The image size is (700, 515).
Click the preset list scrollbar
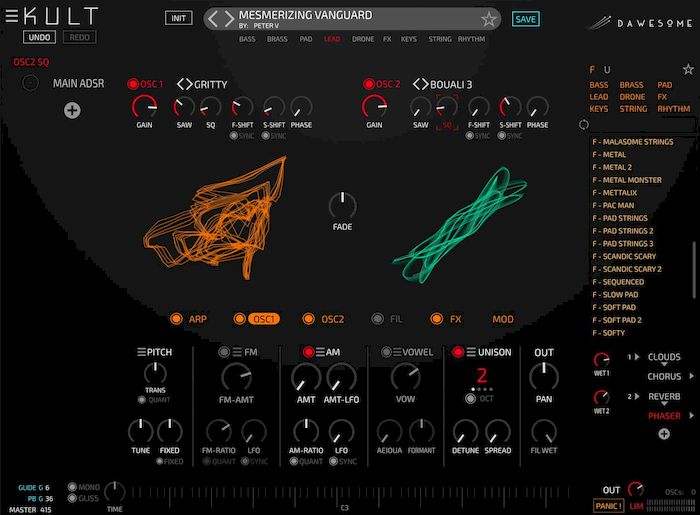tap(694, 270)
